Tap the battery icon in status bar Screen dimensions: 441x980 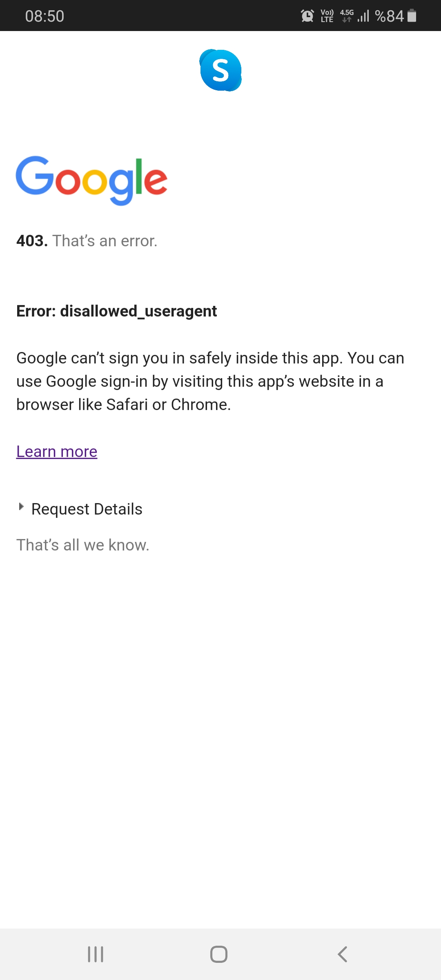point(412,16)
